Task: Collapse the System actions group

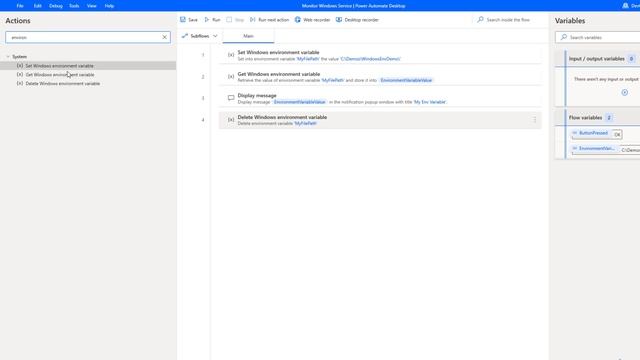Action: point(8,57)
